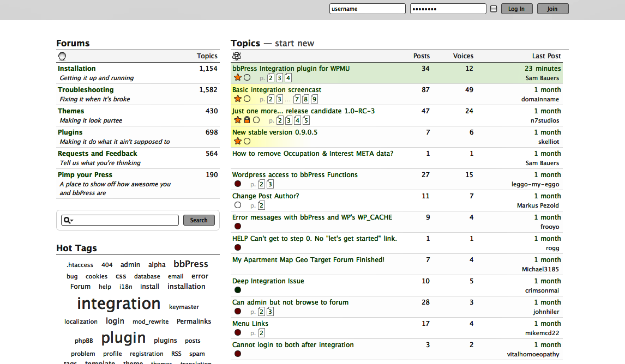Open the Requests and Feedback forum

click(97, 153)
